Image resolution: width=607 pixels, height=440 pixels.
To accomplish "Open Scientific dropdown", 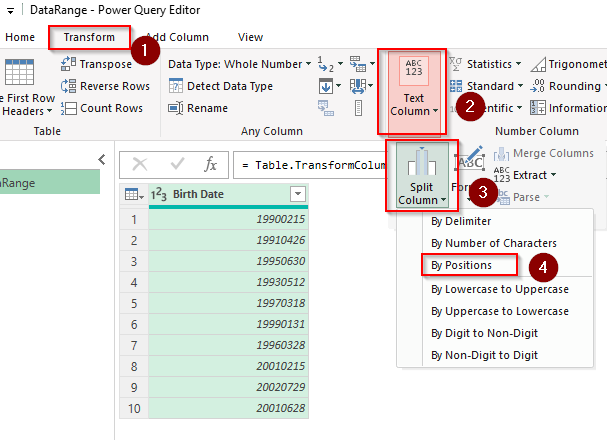I will (x=486, y=108).
